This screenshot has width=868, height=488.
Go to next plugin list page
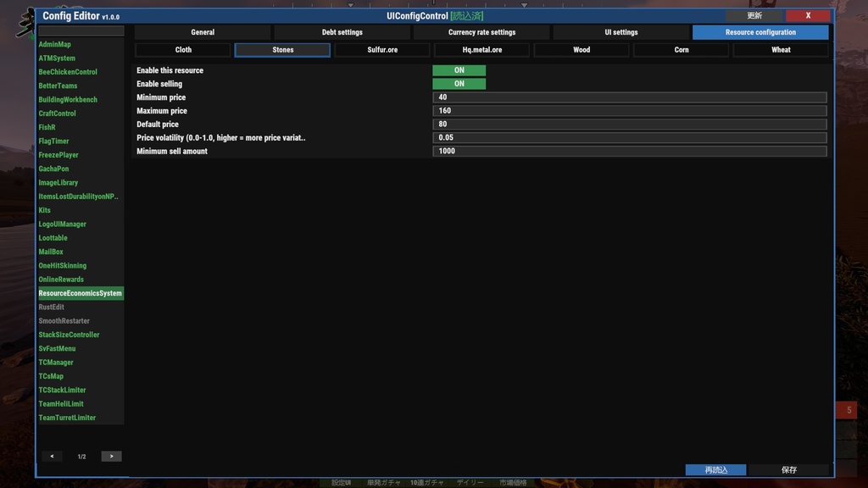[111, 456]
